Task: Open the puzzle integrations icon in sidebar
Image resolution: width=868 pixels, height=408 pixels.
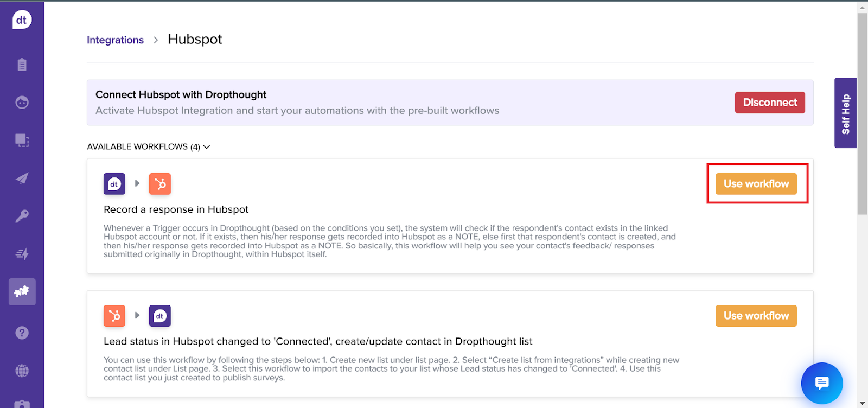Action: (x=22, y=292)
